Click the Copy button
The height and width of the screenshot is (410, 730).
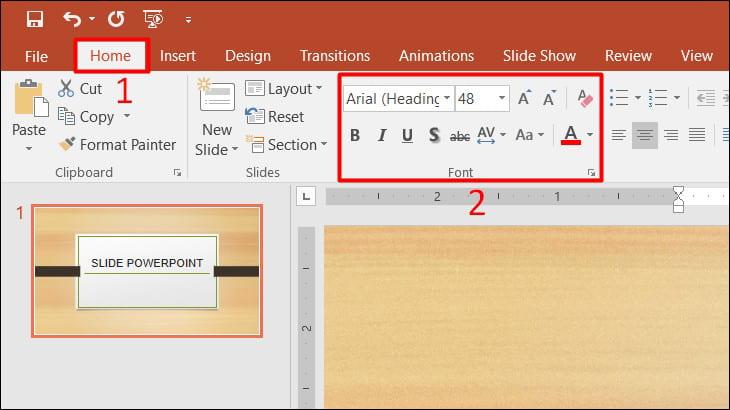click(88, 117)
